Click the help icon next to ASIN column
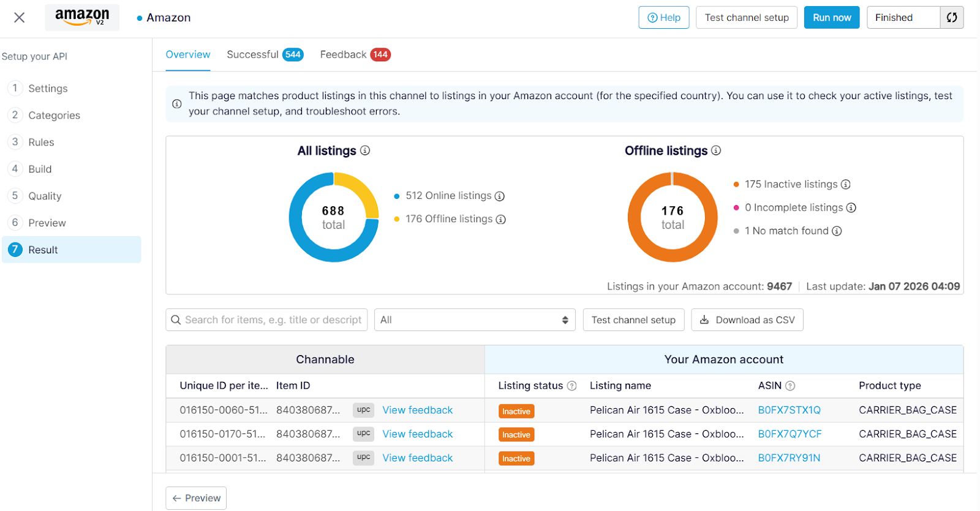Image resolution: width=980 pixels, height=511 pixels. point(790,386)
